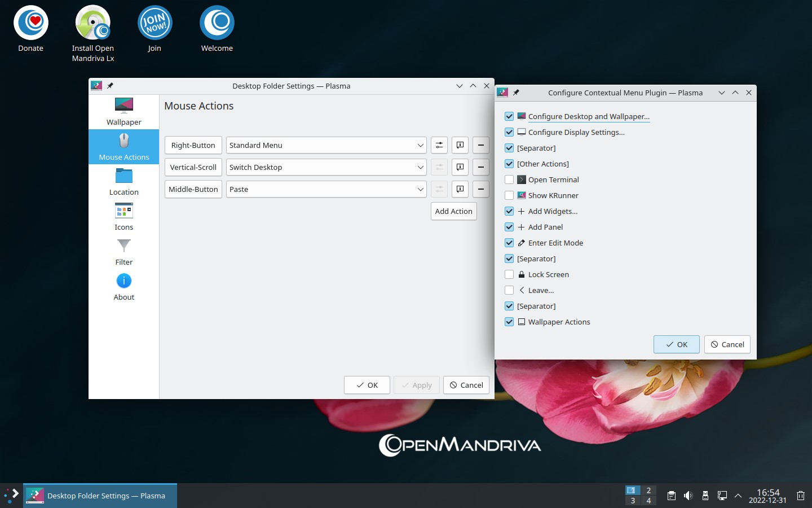Screen dimensions: 812x508
Task: Click Desktop Folder Settings taskbar entry
Action: click(100, 496)
